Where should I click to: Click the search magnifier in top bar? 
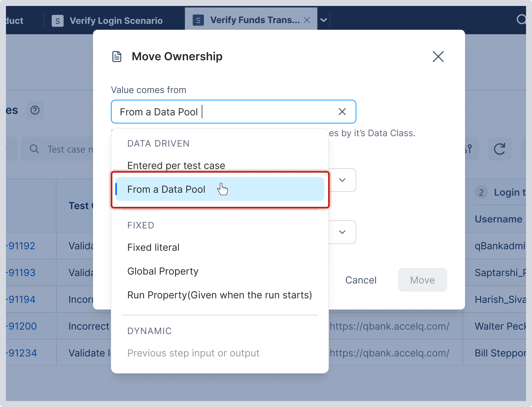pos(521,19)
